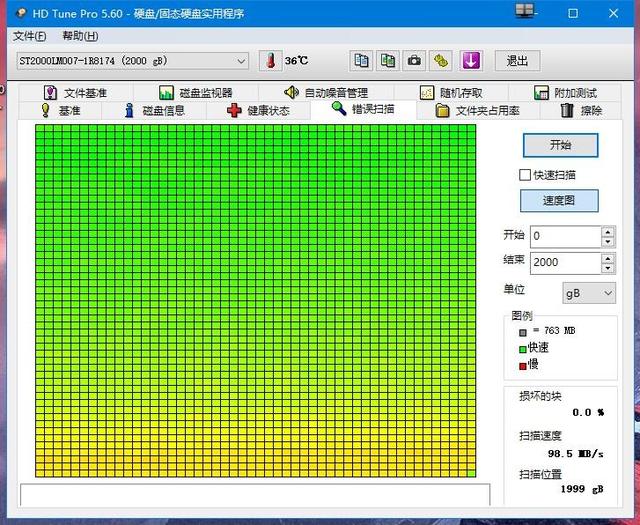The height and width of the screenshot is (525, 640).
Task: Increase the 结束 value with up arrow
Action: click(x=608, y=258)
